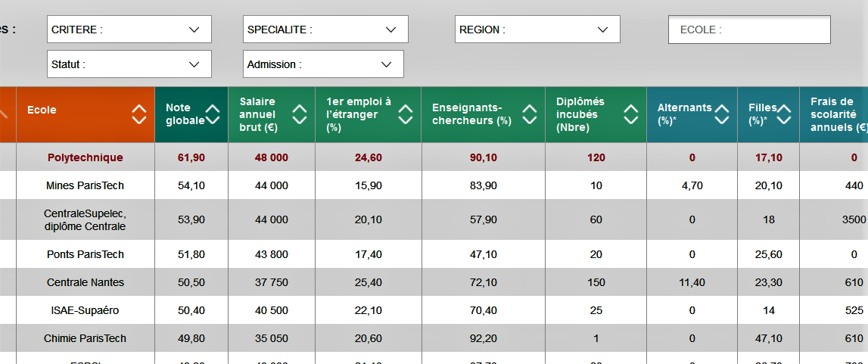Sort by Alternants percentage arrows
Viewport: 868px width, 364px height.
click(x=722, y=114)
